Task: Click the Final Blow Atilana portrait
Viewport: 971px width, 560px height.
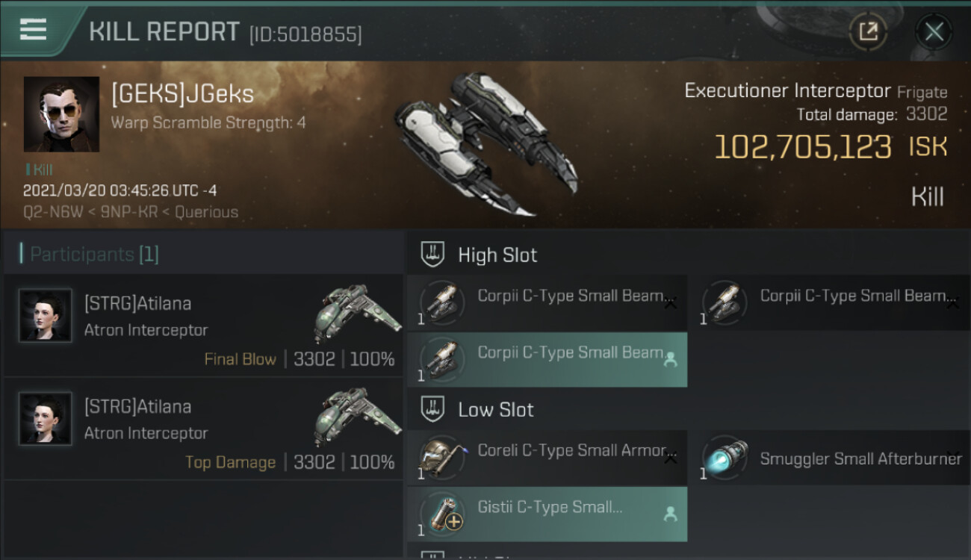Action: (46, 316)
